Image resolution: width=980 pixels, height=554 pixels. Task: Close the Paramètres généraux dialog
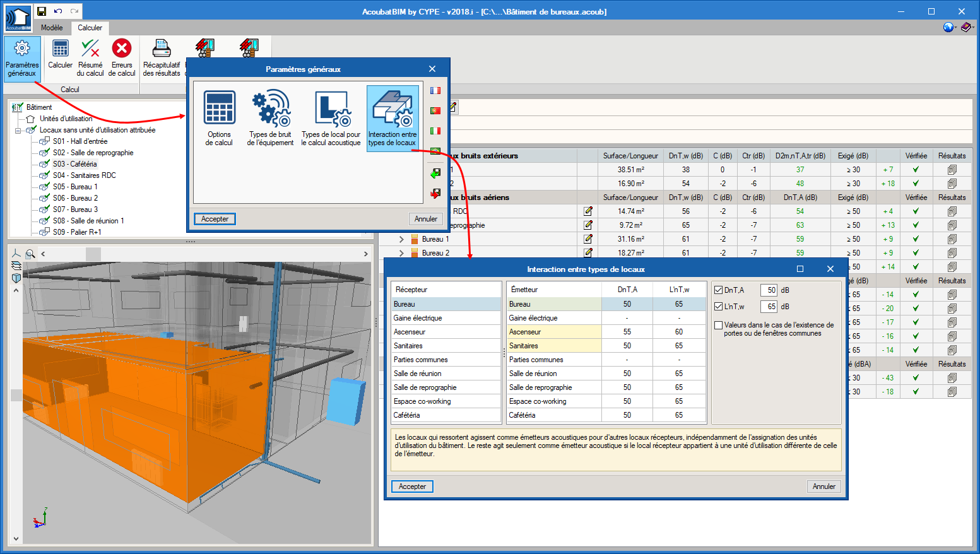coord(432,69)
